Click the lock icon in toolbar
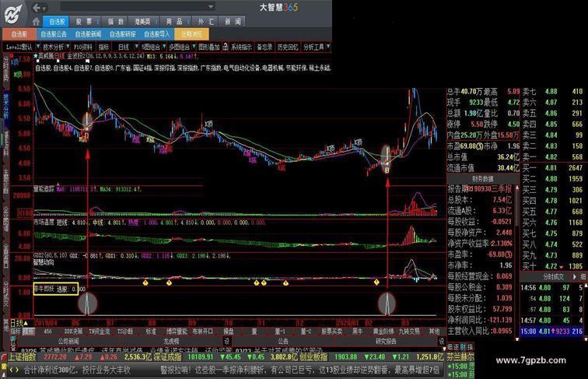Screen dimensions: 588x379 (x=226, y=47)
